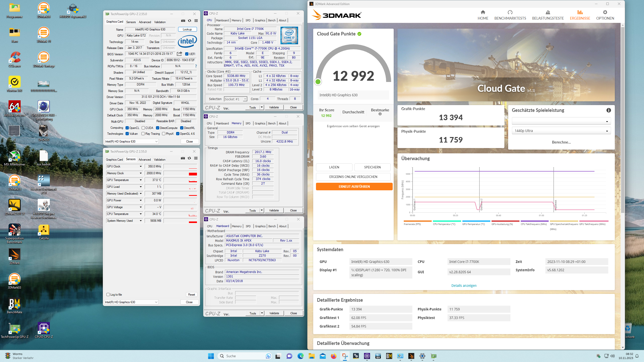Click camera icon in GPU-Z Sensors window

(183, 158)
